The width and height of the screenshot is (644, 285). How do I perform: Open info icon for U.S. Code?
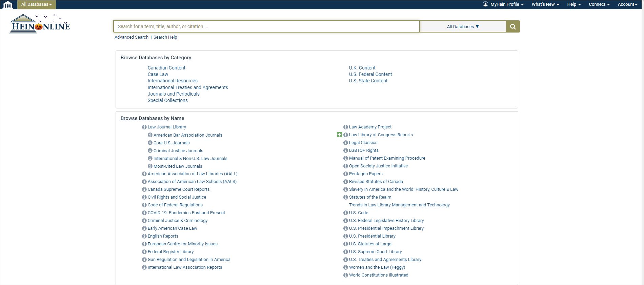click(345, 213)
